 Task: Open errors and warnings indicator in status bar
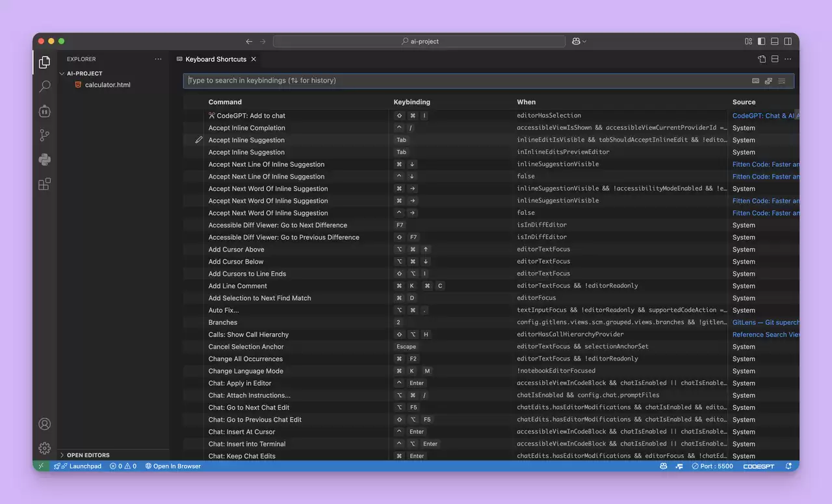pos(123,466)
